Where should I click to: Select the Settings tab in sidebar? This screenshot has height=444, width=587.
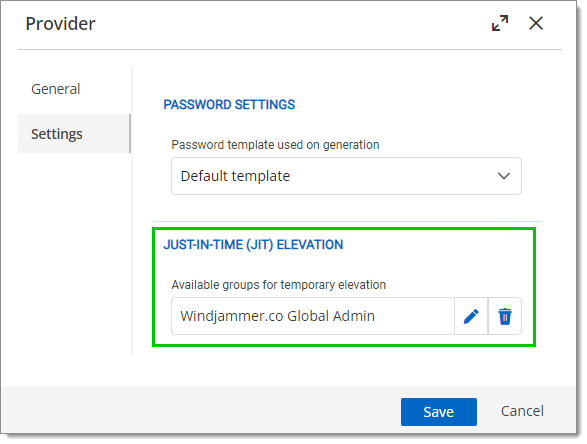(x=74, y=134)
